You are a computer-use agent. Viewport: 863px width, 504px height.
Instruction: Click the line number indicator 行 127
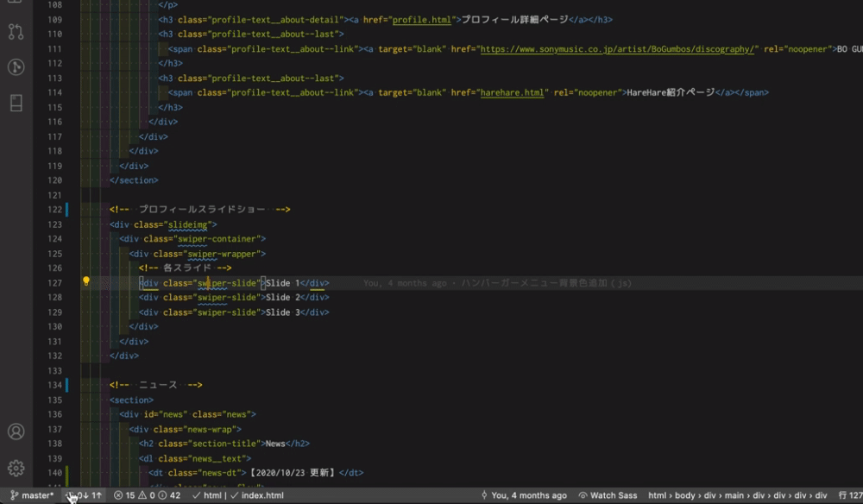(850, 495)
